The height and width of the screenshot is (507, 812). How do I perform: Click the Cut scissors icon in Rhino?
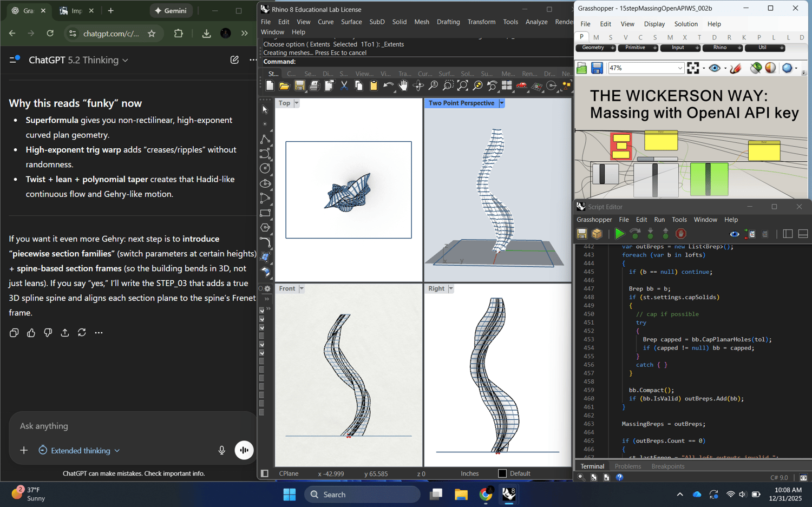344,86
